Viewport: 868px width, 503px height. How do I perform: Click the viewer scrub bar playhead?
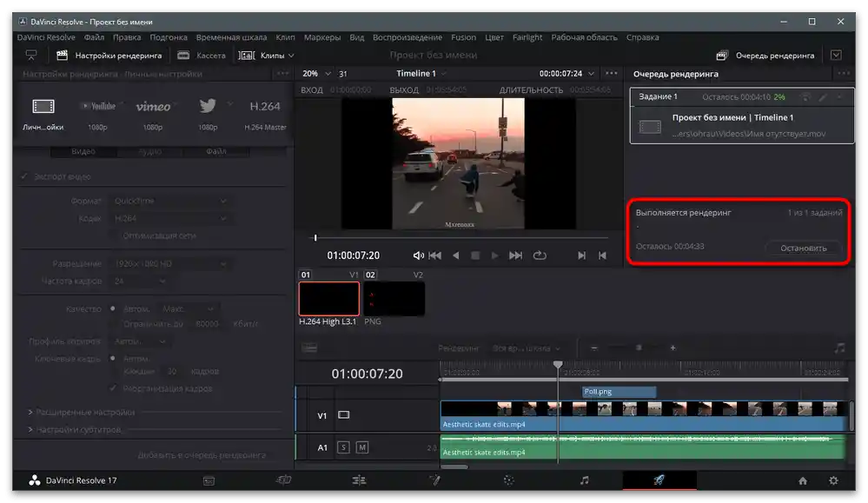(x=315, y=238)
